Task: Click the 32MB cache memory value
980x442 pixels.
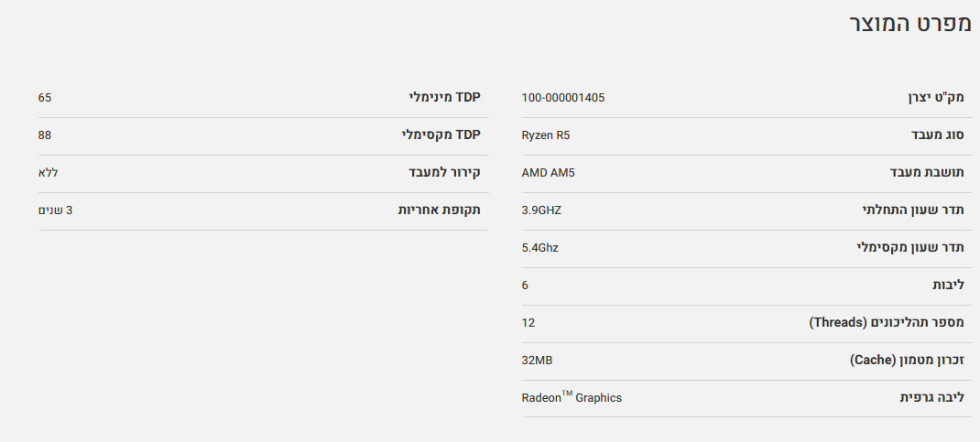Action: (537, 361)
